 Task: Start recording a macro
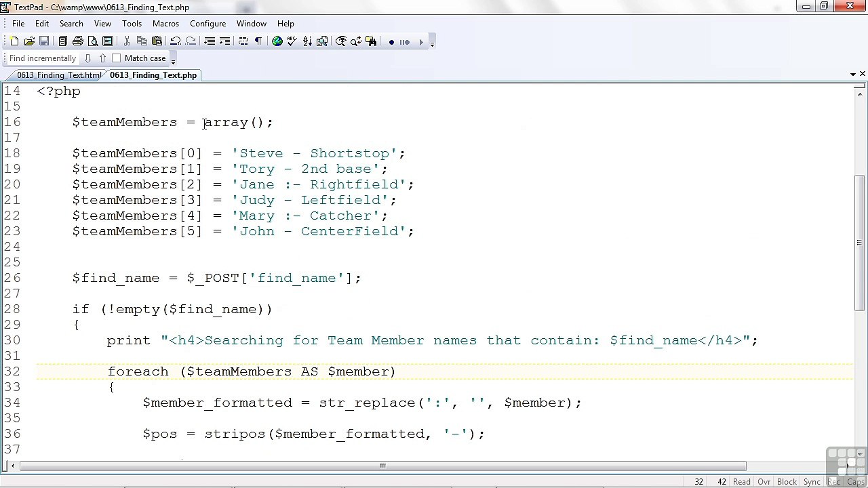point(391,42)
